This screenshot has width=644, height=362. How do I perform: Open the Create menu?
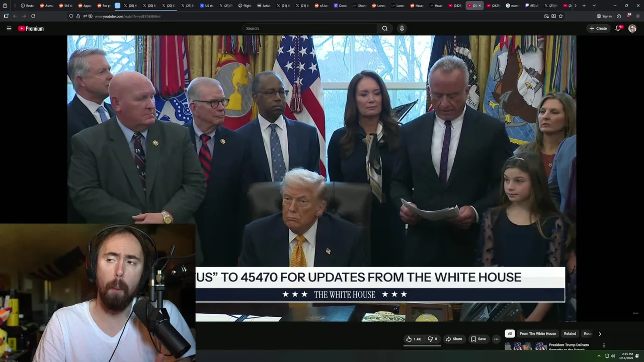598,29
